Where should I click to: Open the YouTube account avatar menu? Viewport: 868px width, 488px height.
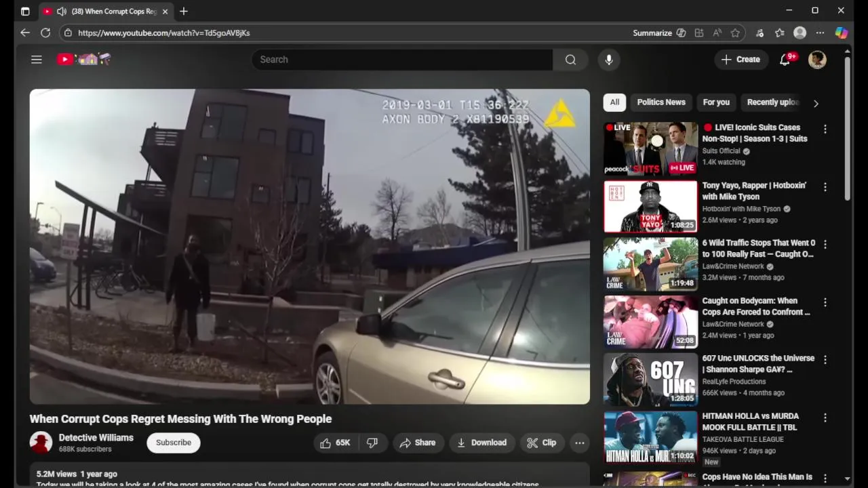pos(817,60)
